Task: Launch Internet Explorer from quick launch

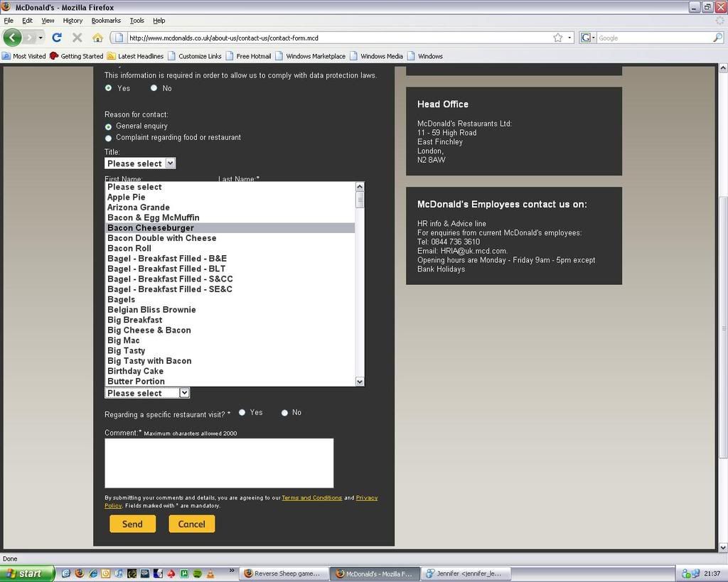Action: click(x=92, y=573)
